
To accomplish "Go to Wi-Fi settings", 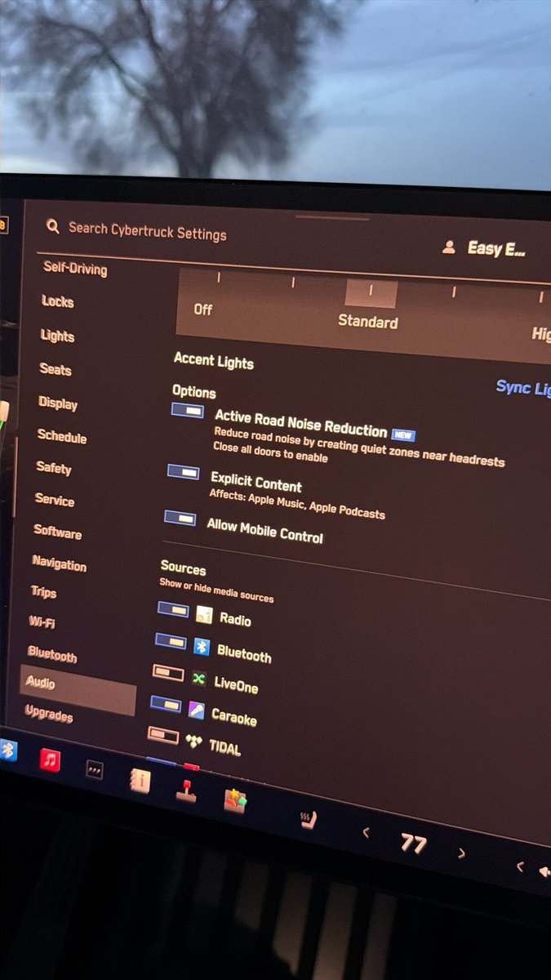I will coord(42,622).
